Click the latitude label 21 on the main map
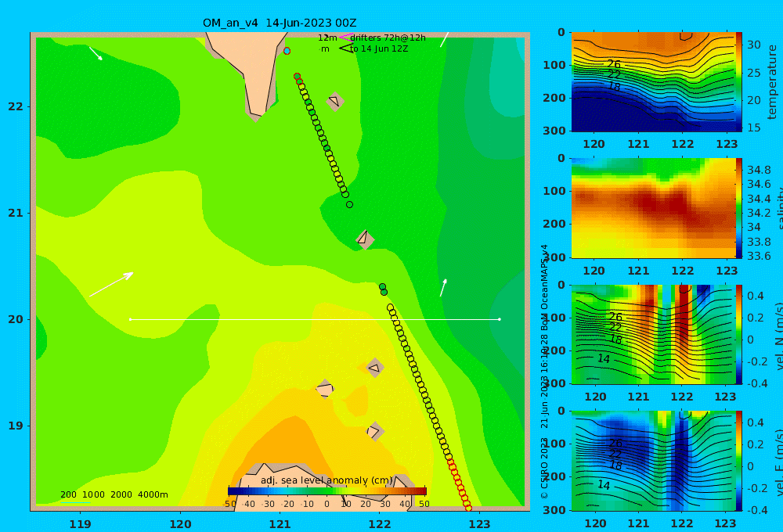783x532 pixels. (x=16, y=213)
